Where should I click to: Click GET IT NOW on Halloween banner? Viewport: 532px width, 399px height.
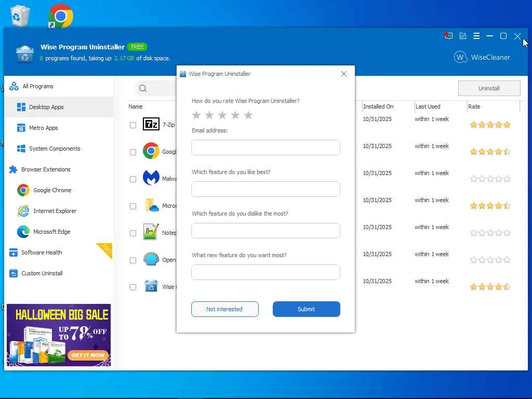[88, 355]
